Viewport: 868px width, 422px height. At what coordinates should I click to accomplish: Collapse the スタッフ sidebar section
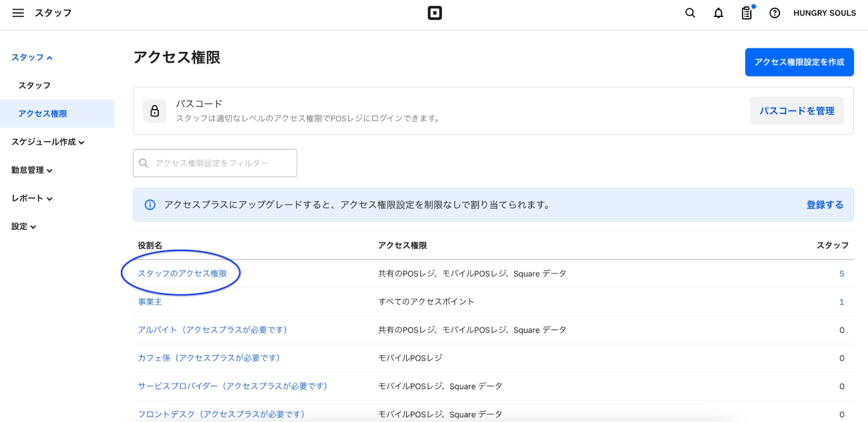[x=32, y=57]
